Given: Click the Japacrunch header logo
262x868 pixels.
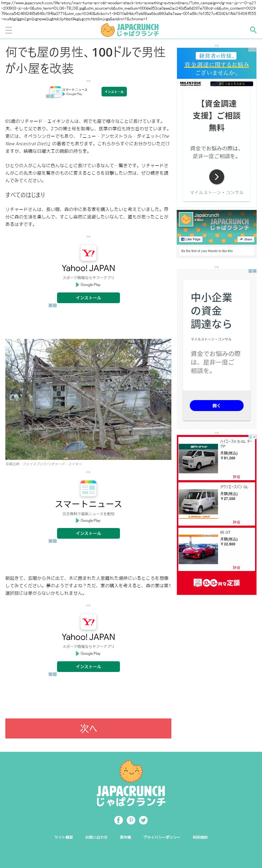Looking at the screenshot, I should [130, 30].
